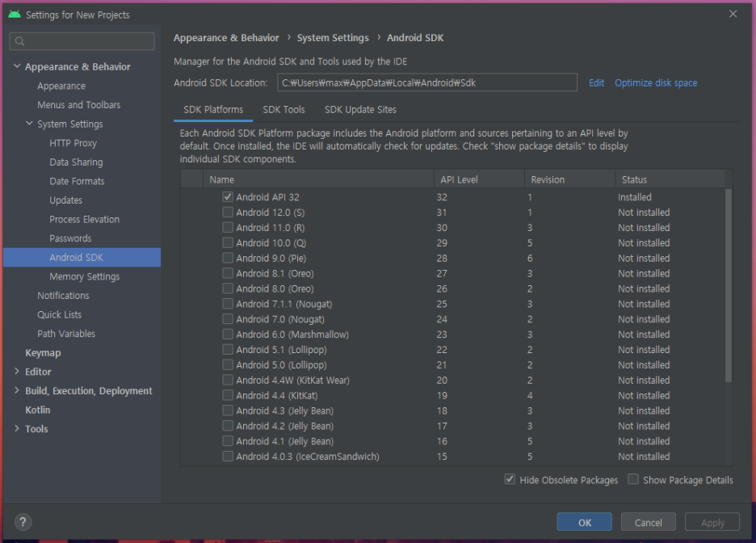
Task: Click Optimize disk space link
Action: coord(656,83)
